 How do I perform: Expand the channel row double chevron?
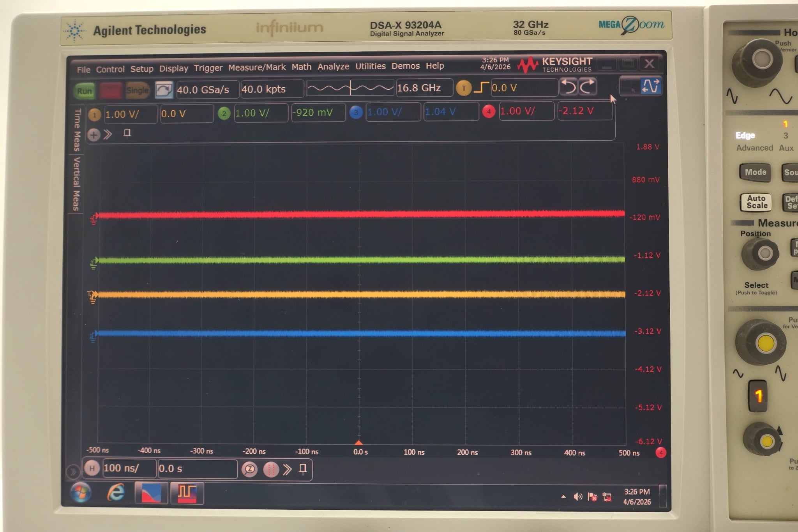click(x=108, y=135)
